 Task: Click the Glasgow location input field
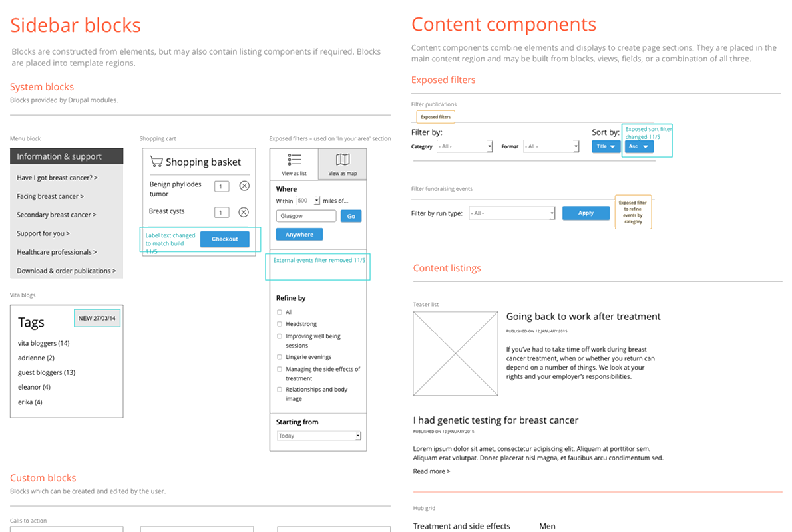(306, 216)
